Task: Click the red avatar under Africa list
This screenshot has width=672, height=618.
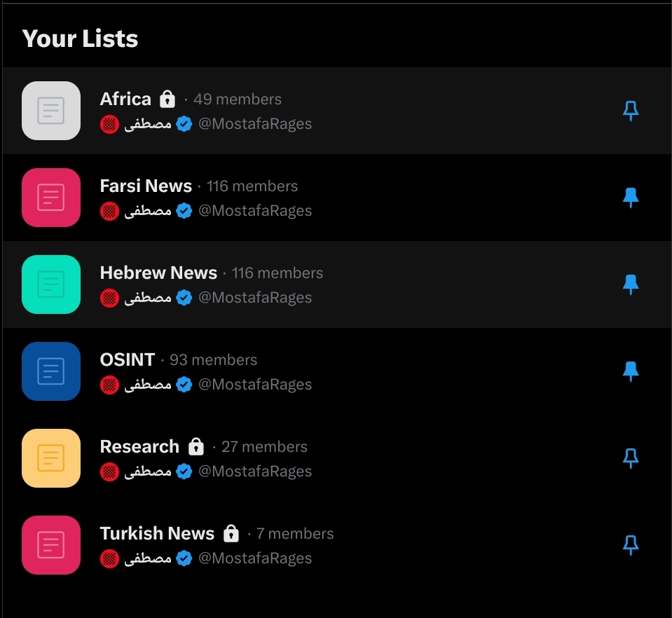Action: (109, 124)
